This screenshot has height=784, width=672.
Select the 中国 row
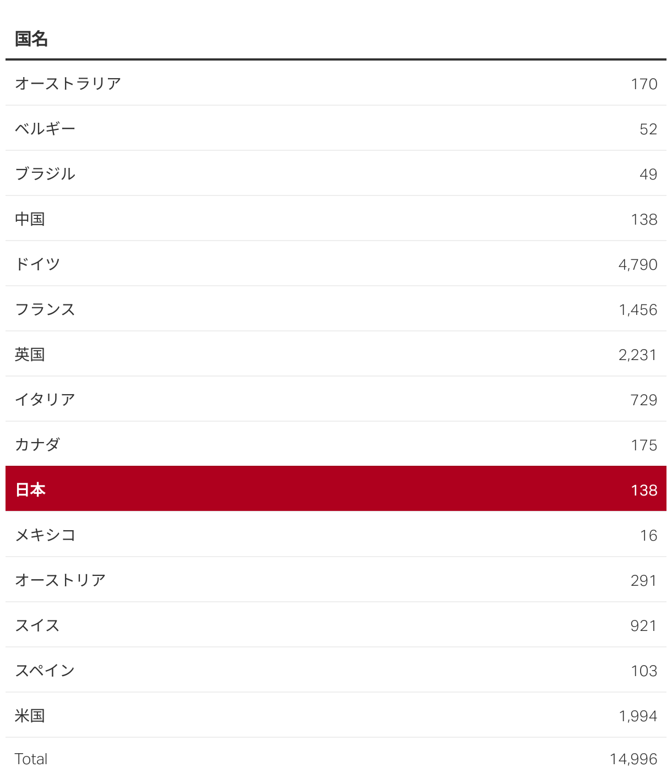coord(336,219)
